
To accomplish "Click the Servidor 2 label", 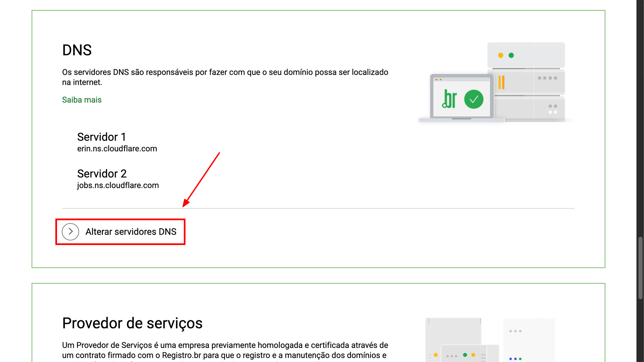I will (102, 174).
